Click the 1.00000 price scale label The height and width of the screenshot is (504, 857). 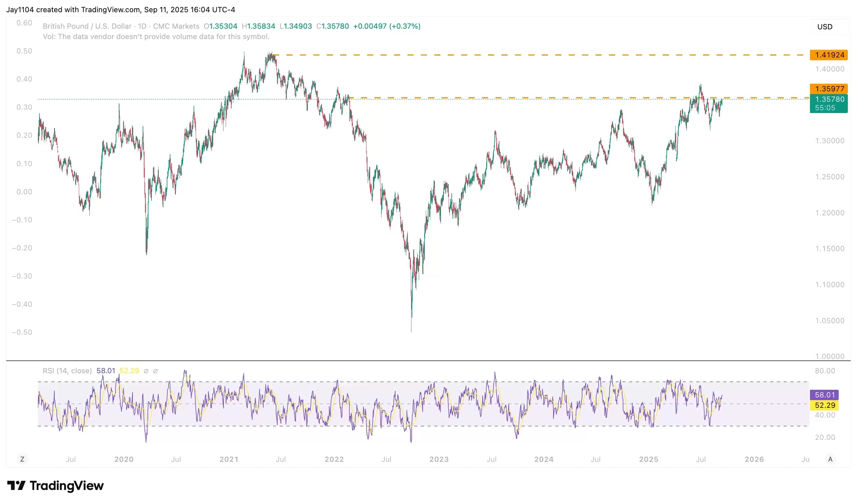830,356
